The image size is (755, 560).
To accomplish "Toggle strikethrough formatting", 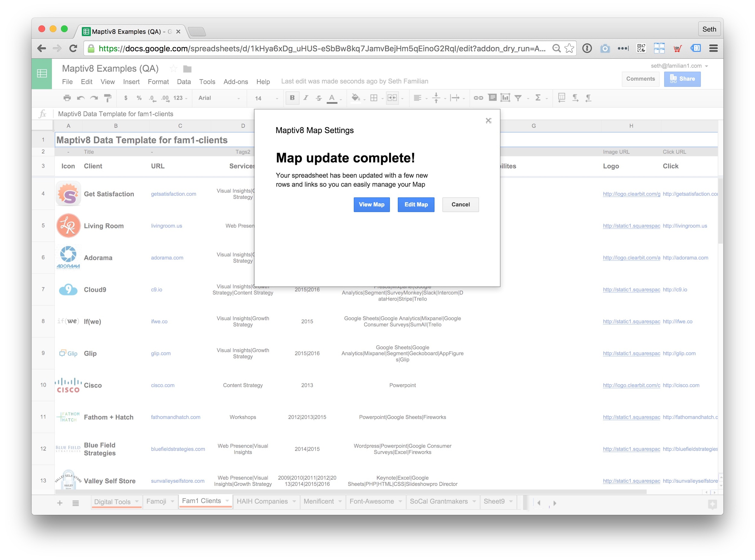I will [x=319, y=98].
